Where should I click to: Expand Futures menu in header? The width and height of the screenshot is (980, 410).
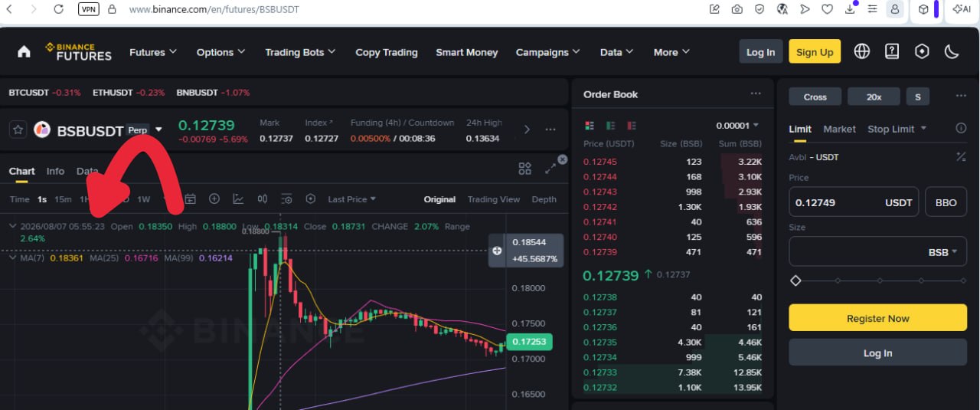coord(153,52)
